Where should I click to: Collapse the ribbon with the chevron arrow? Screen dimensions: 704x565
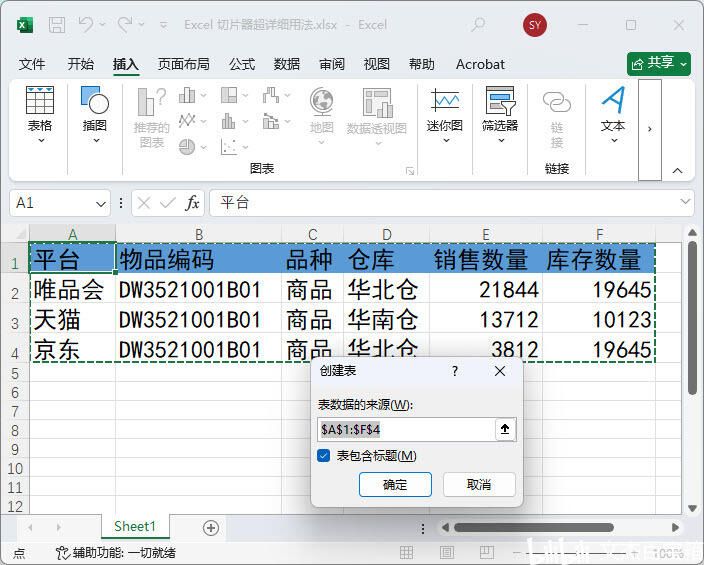coord(679,170)
